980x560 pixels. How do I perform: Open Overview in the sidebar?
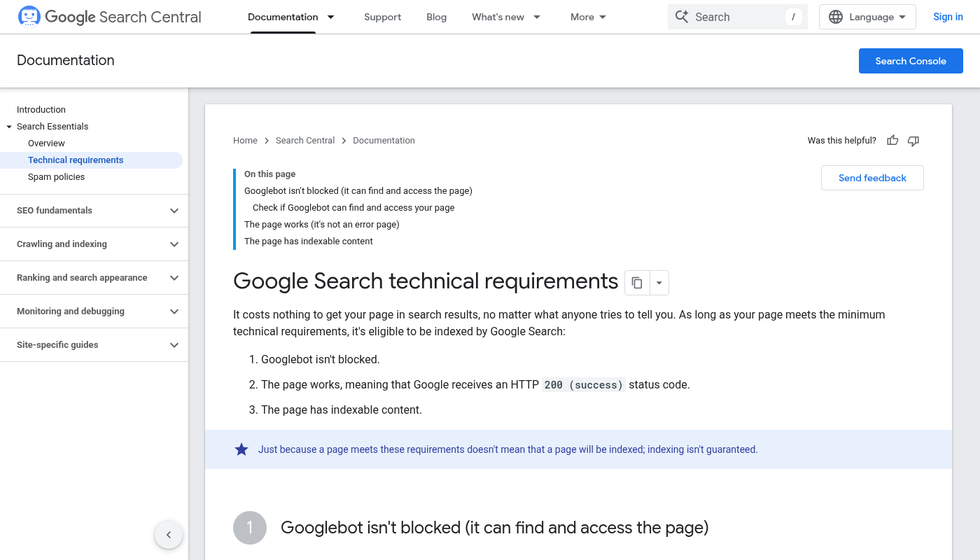pos(46,143)
